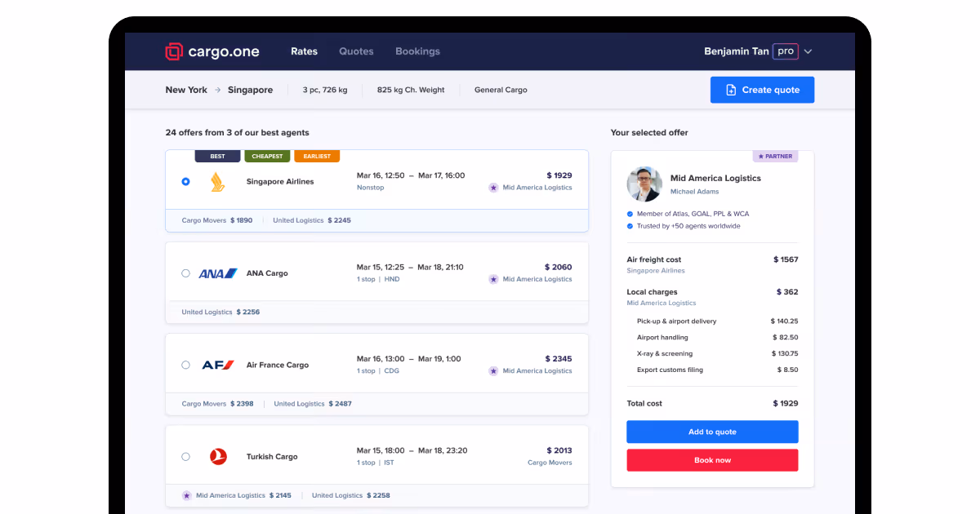Click partner star icon in Singapore Airlines row
The width and height of the screenshot is (980, 514).
[493, 188]
